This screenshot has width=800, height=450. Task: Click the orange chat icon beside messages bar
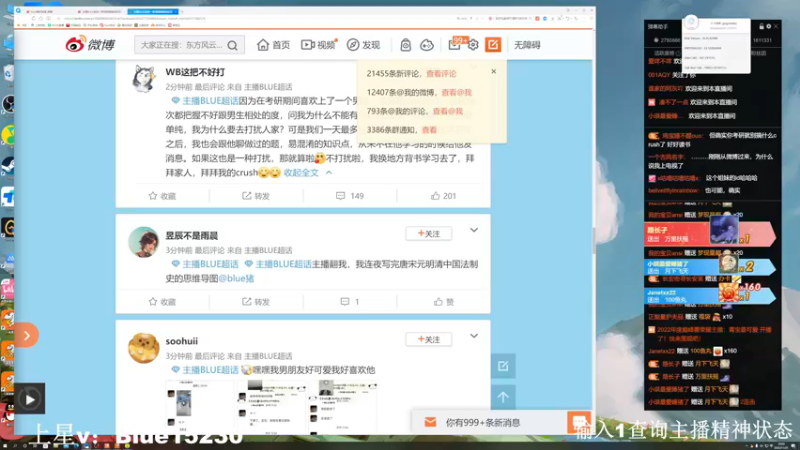tap(579, 422)
